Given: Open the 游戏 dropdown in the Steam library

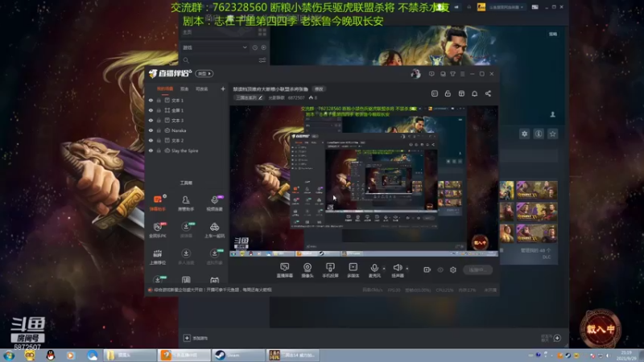Looking at the screenshot, I should 215,47.
